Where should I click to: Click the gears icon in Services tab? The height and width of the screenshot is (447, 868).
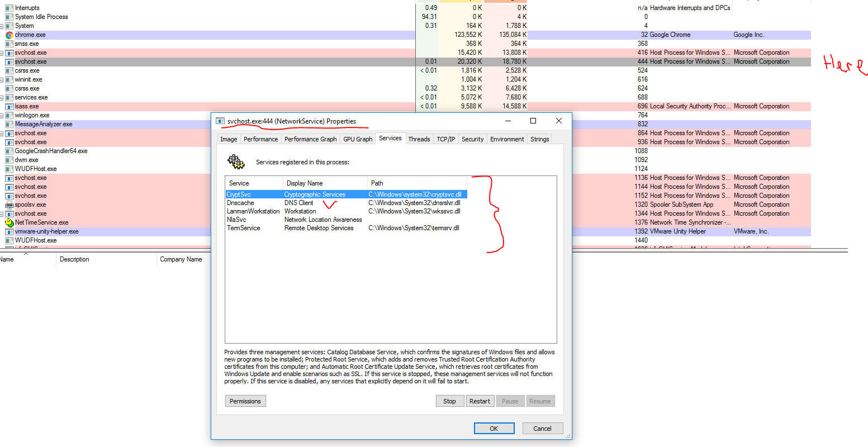236,162
